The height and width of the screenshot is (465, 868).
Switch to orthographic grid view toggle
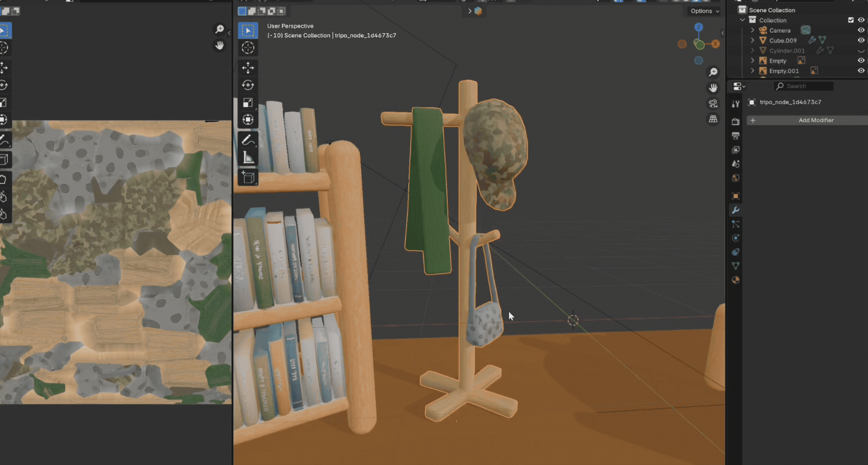coord(713,119)
